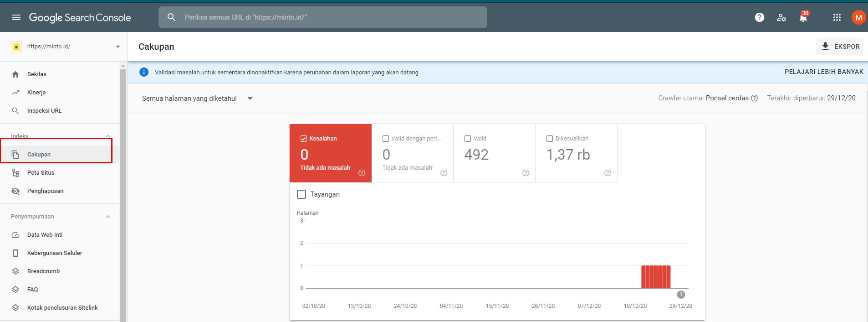Click help icon in Valid dengan peringatan card

[x=444, y=173]
